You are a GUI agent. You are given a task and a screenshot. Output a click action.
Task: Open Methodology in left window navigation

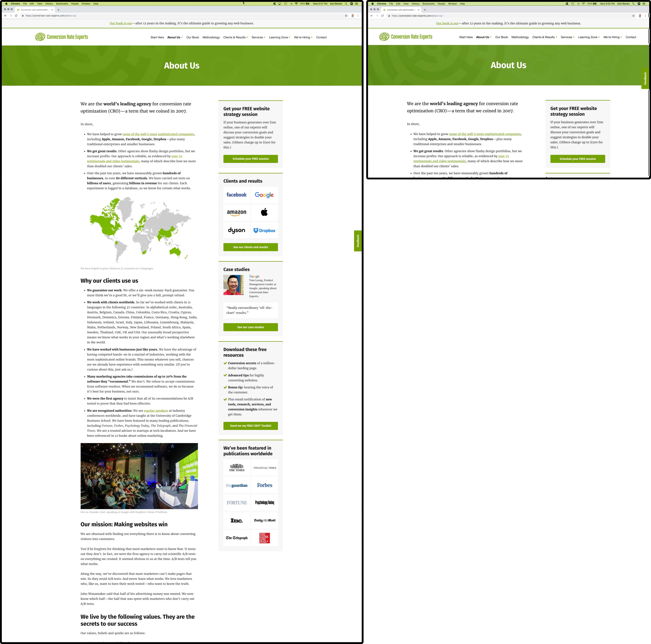click(x=211, y=38)
